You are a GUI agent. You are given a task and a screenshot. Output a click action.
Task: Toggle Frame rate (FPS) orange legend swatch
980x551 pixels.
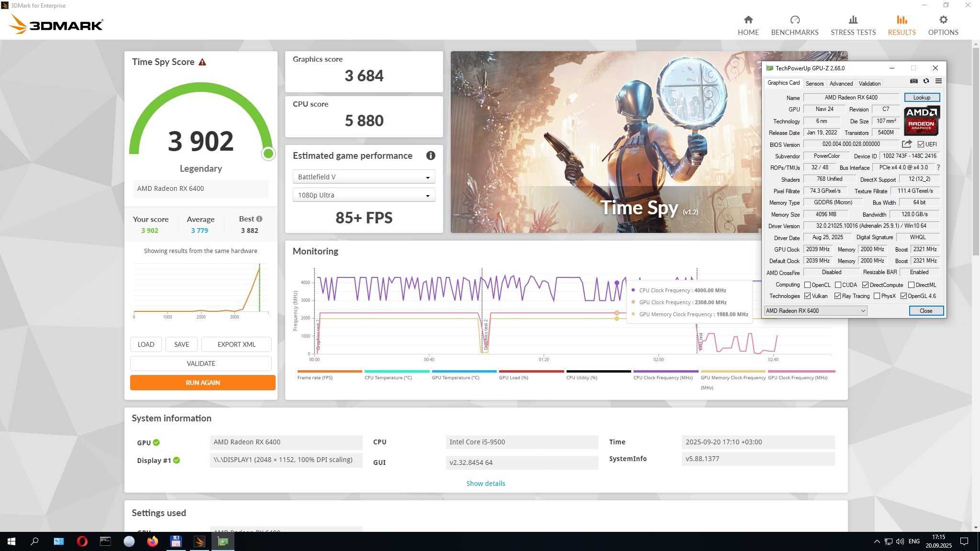330,371
